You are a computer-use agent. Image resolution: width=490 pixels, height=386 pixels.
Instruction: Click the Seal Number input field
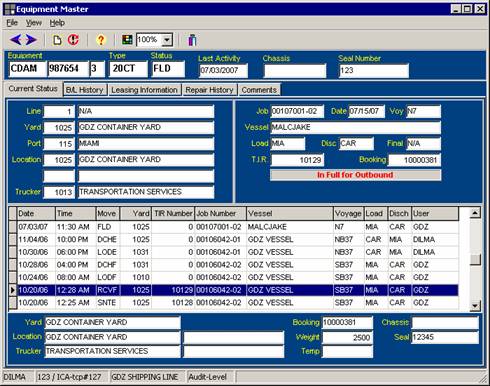point(374,71)
